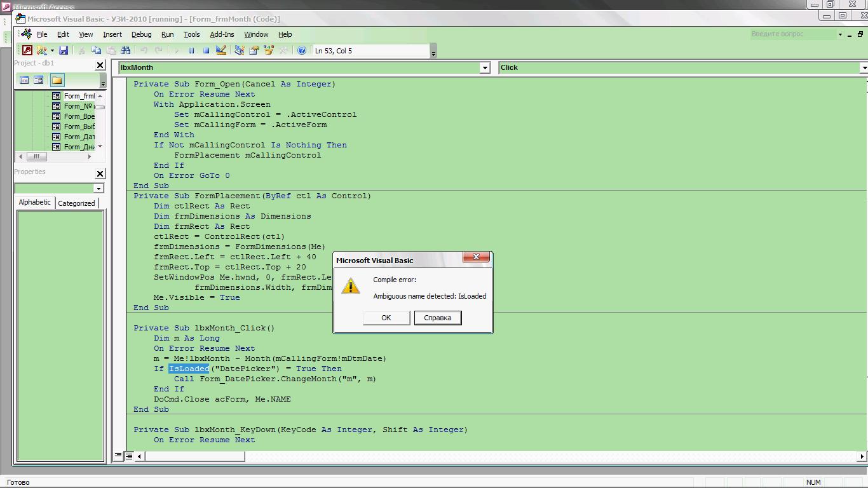Screen dimensions: 868x488
Task: Click the Reset stop icon
Action: click(206, 50)
